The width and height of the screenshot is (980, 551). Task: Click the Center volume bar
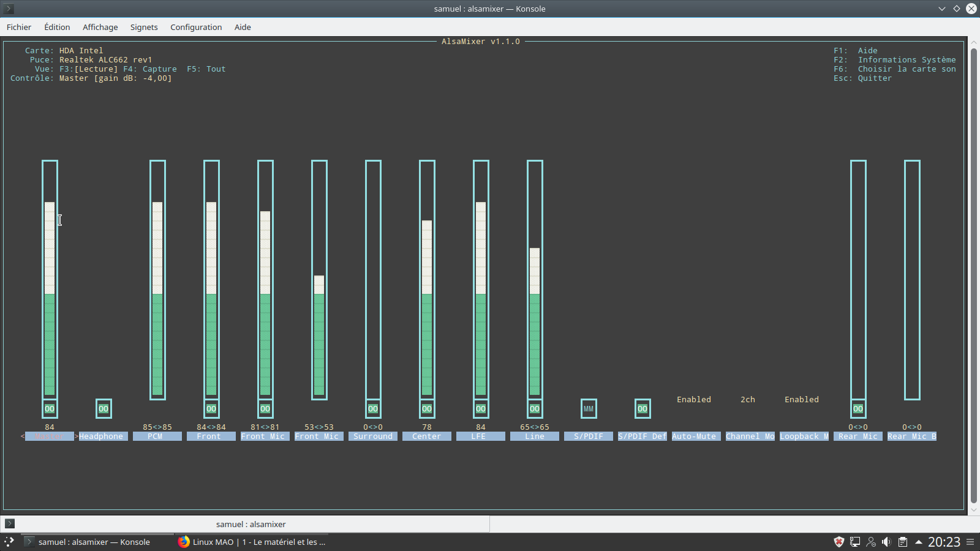[x=427, y=280]
